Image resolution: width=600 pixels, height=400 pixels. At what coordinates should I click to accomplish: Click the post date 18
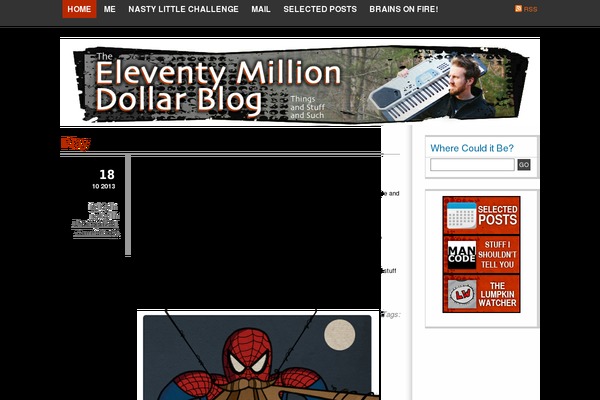click(x=107, y=175)
